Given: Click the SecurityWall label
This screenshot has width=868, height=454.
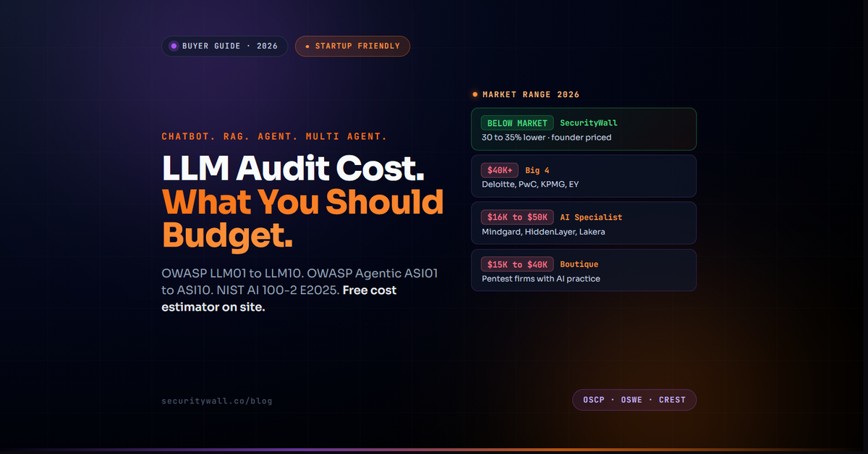Looking at the screenshot, I should click(x=589, y=123).
